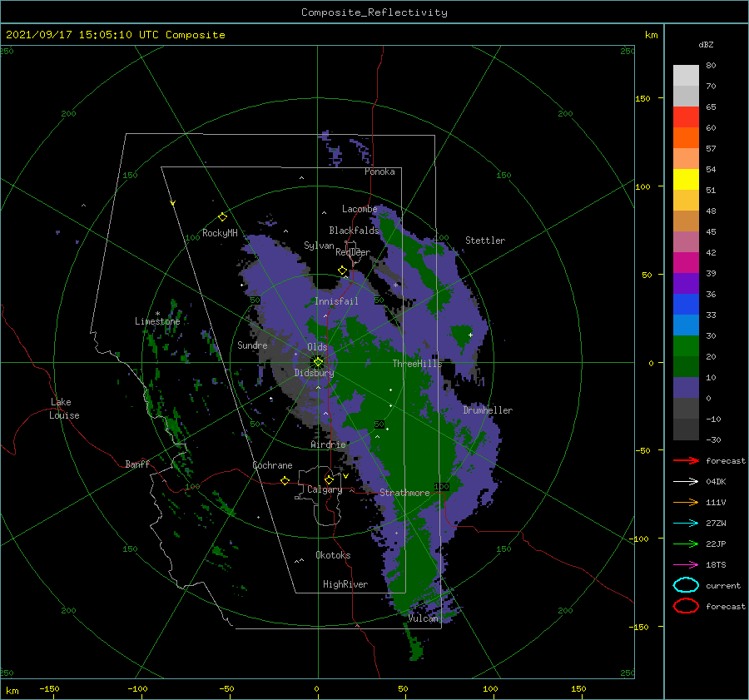The image size is (749, 700).
Task: Click the Blackfalds city label
Action: click(354, 231)
